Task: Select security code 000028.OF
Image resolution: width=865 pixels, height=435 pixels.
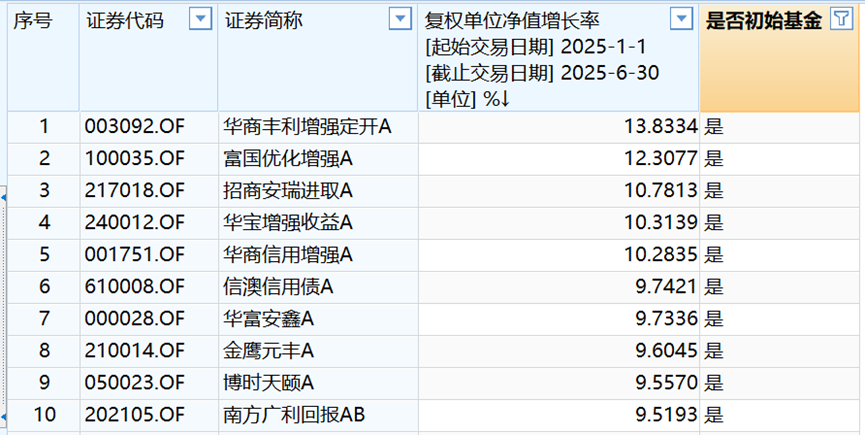Action: pos(134,319)
